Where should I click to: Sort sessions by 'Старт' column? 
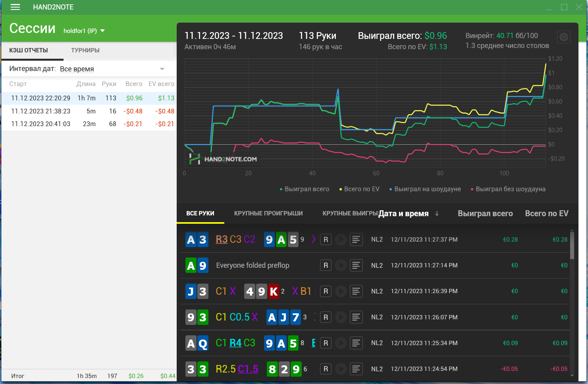point(18,84)
